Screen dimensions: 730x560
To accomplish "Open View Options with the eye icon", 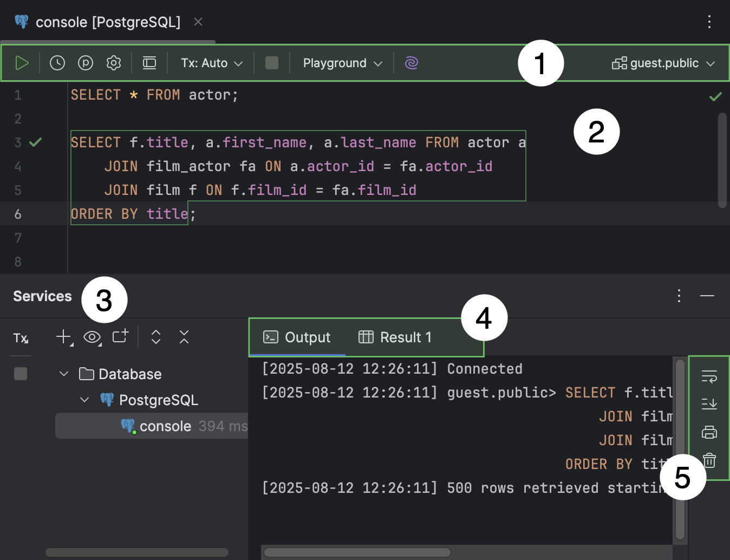I will pyautogui.click(x=92, y=337).
